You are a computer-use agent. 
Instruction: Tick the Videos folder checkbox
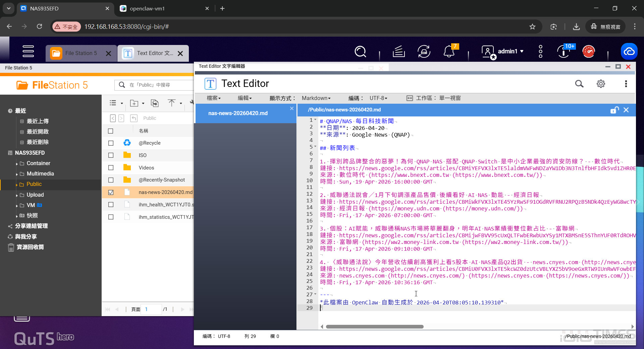click(111, 168)
